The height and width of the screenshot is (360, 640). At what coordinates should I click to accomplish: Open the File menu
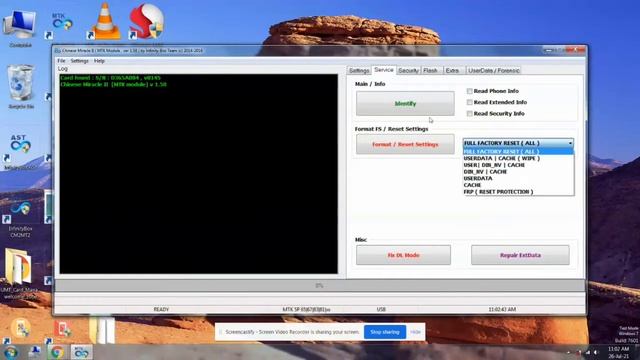[x=61, y=61]
